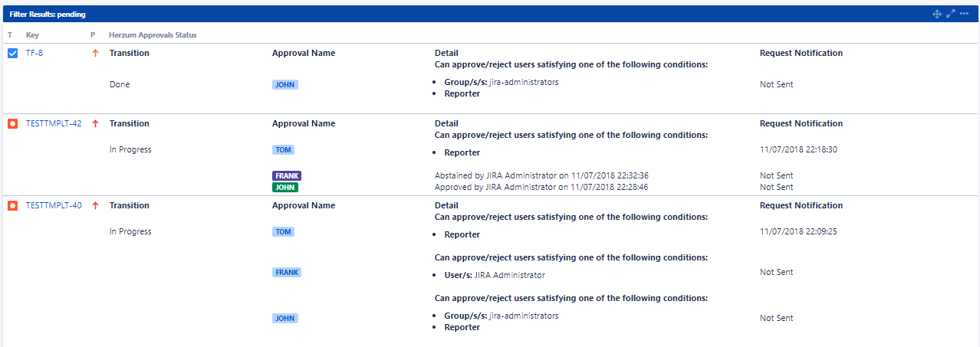The height and width of the screenshot is (347, 980).
Task: Sort by the P priority column header
Action: [x=93, y=35]
